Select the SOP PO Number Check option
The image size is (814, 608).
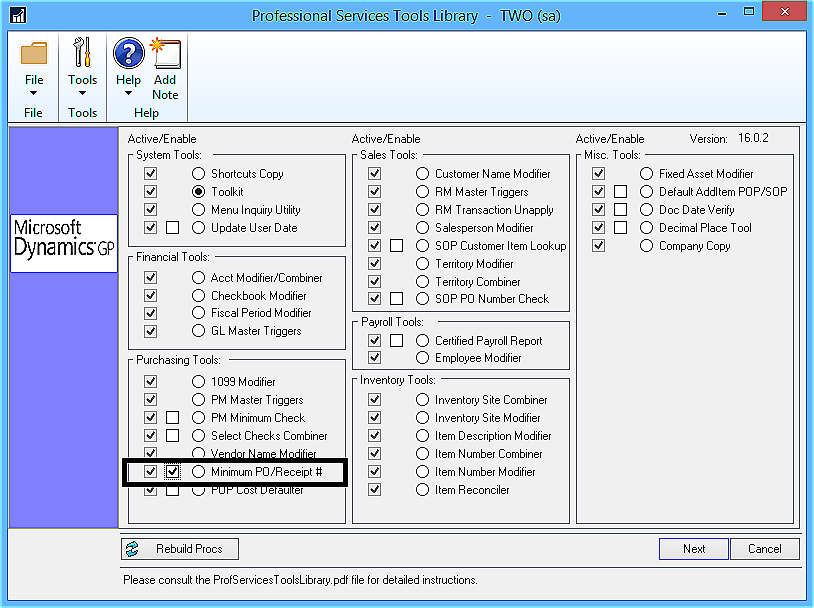422,299
